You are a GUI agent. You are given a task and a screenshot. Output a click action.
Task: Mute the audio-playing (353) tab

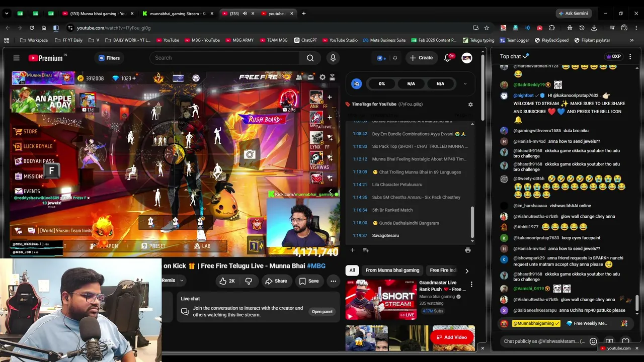tap(245, 14)
